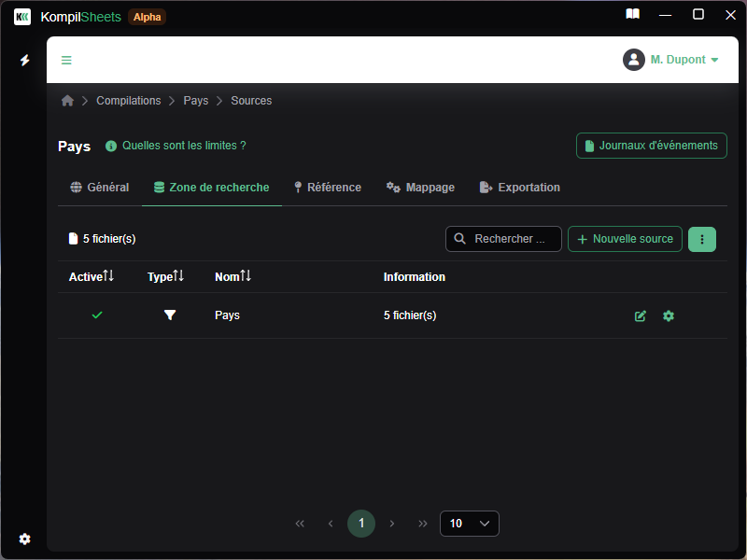The width and height of the screenshot is (747, 560).
Task: Expand the rows per page dropdown showing 10
Action: click(469, 524)
